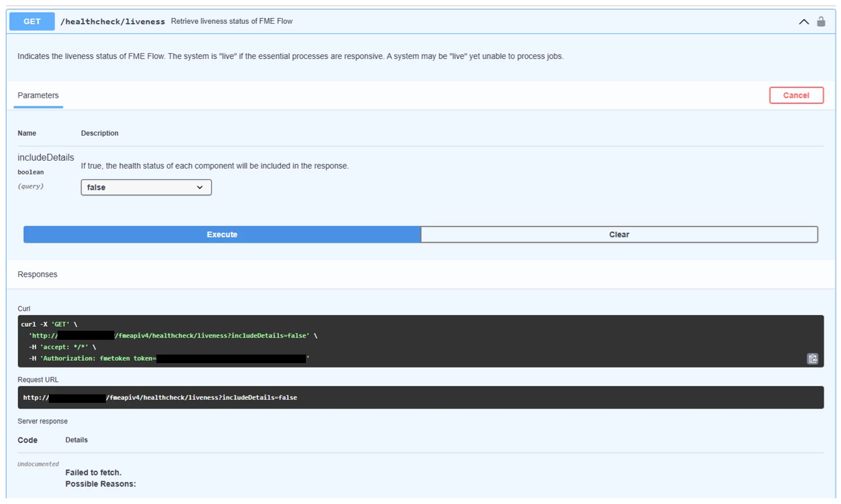This screenshot has height=504, width=841.
Task: Click the Request URL text box
Action: [421, 398]
